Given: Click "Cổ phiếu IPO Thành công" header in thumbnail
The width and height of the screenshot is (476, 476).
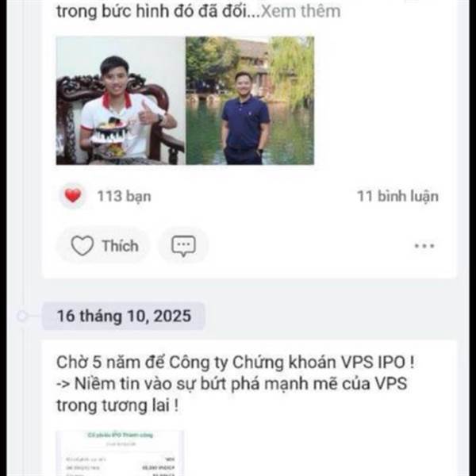Looking at the screenshot, I should click(x=121, y=435).
